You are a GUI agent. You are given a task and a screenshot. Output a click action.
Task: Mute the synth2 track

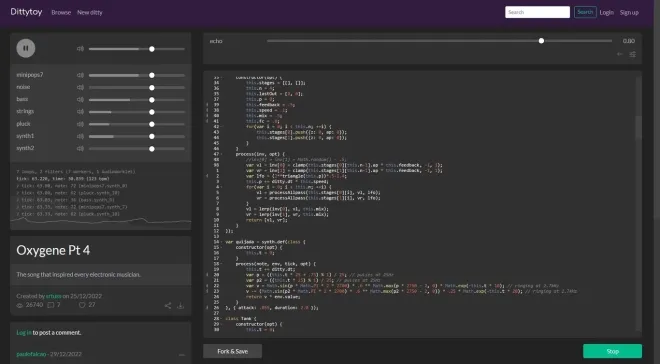click(x=80, y=149)
